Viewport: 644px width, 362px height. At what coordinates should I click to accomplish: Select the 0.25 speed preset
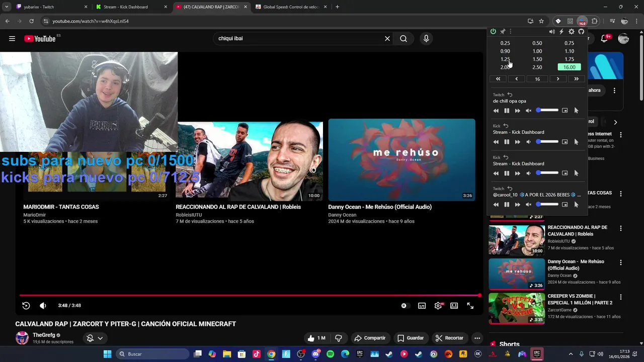click(505, 43)
